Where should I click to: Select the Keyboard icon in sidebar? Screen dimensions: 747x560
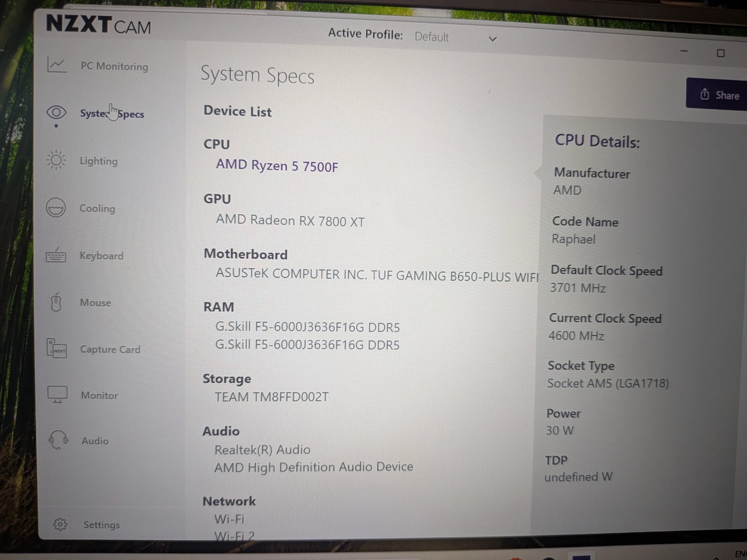click(56, 256)
